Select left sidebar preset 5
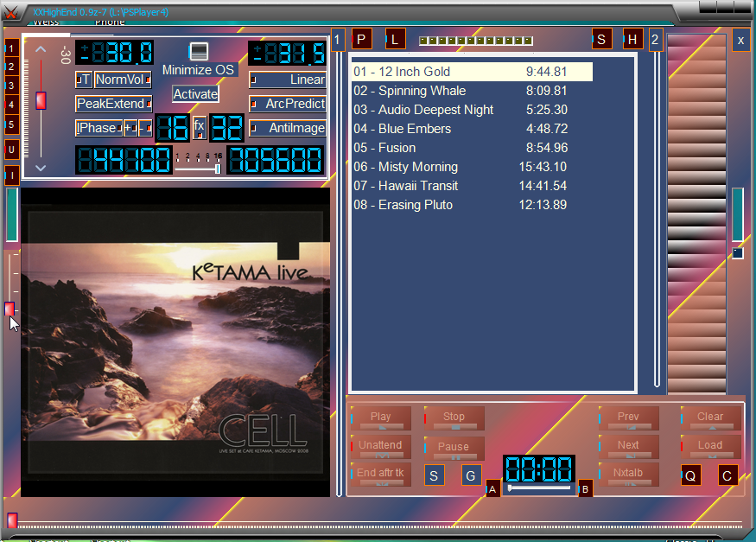Image resolution: width=756 pixels, height=542 pixels. coord(11,124)
